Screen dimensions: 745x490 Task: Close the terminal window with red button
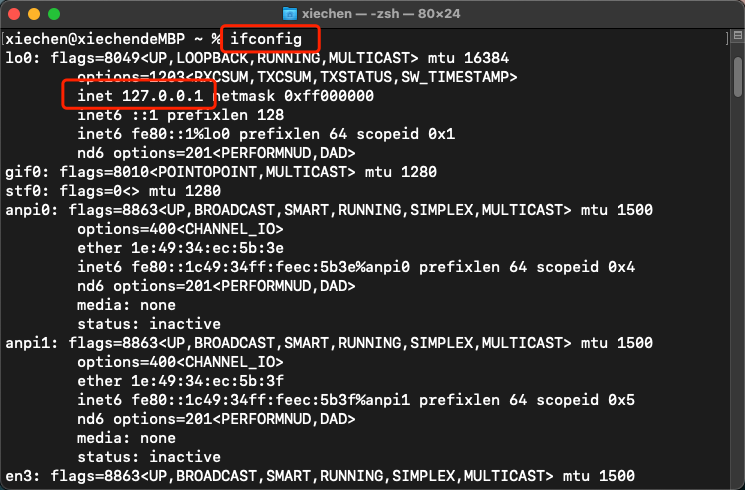tap(14, 14)
